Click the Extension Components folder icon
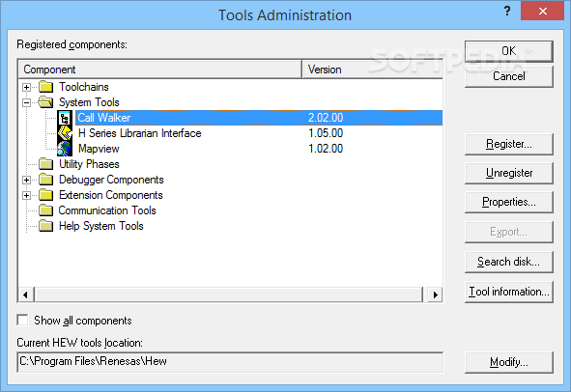 pos(45,195)
